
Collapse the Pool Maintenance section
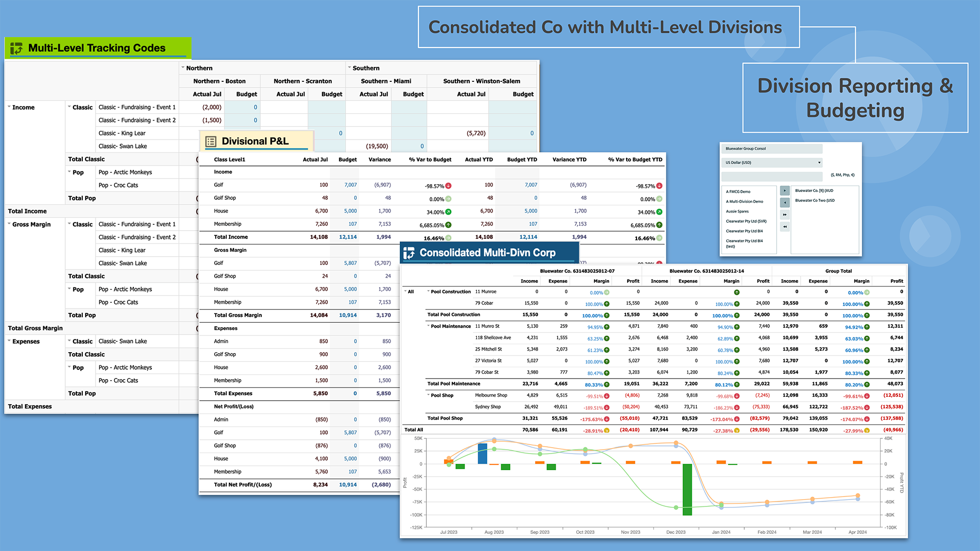[428, 326]
